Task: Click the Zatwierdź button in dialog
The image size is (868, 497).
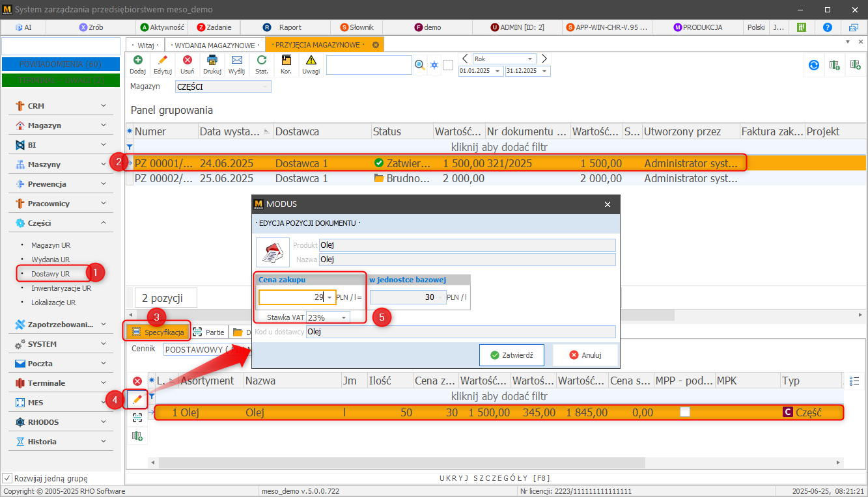Action: click(x=511, y=355)
